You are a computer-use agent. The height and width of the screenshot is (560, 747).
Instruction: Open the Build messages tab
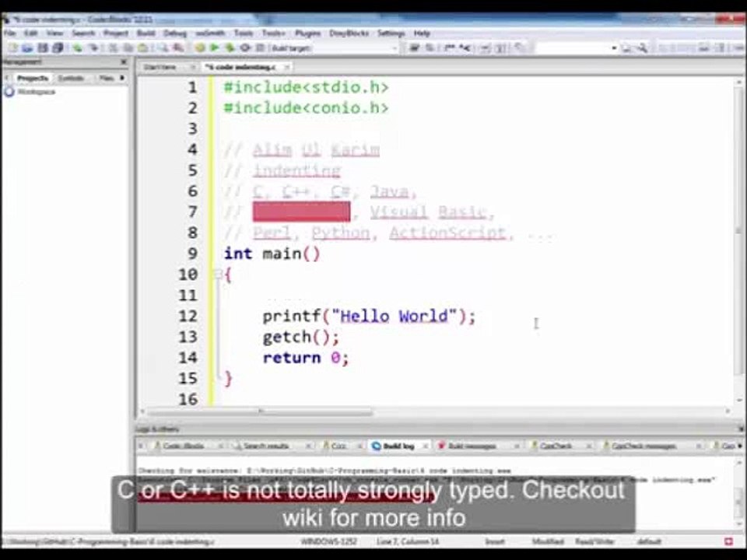coord(472,446)
